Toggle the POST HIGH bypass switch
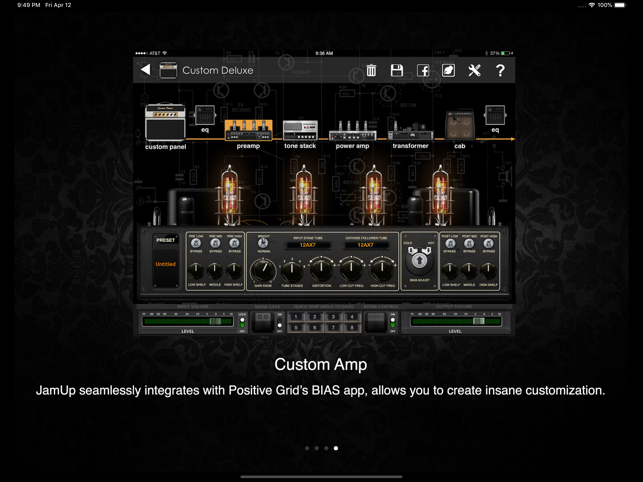This screenshot has height=482, width=643. [488, 243]
